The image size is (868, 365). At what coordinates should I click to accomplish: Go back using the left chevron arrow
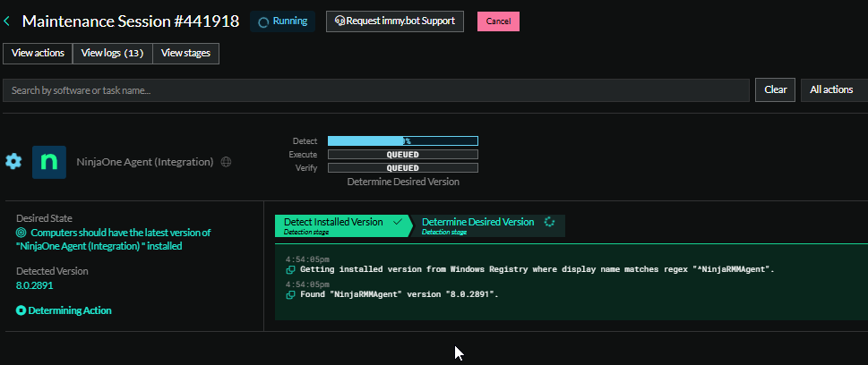(6, 21)
